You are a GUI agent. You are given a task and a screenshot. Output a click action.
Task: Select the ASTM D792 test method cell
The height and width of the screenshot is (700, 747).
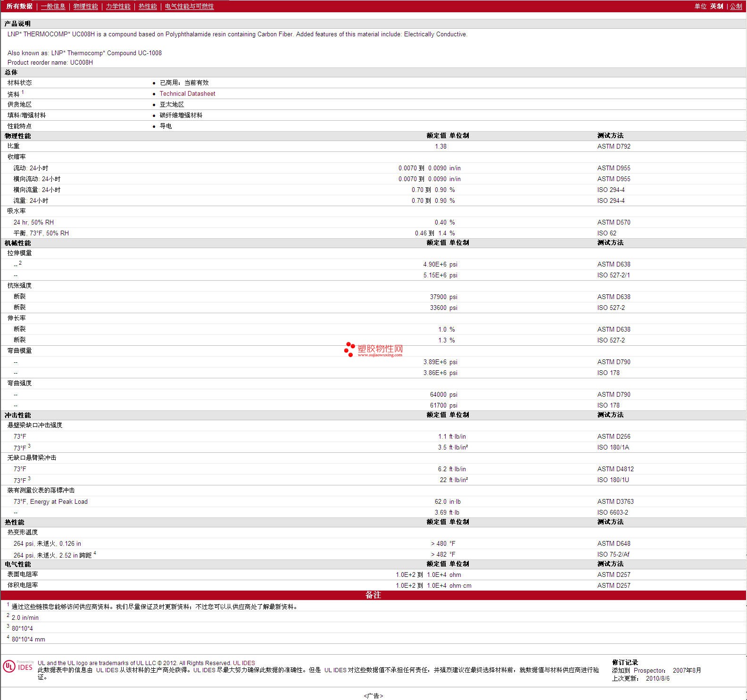pos(614,146)
